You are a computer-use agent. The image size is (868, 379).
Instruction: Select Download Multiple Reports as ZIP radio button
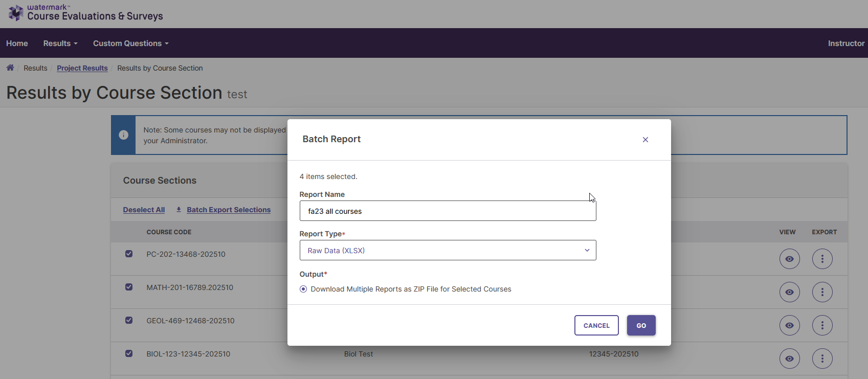click(x=303, y=289)
